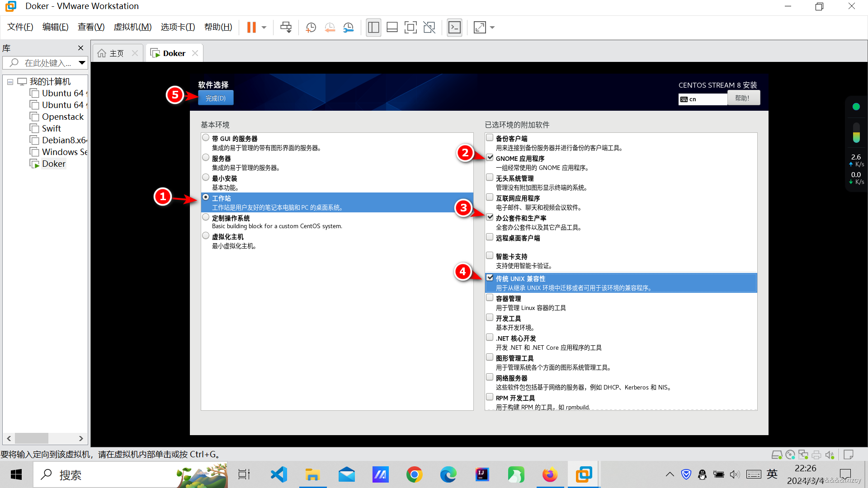
Task: Check the 开发工具 checkbox
Action: (490, 318)
